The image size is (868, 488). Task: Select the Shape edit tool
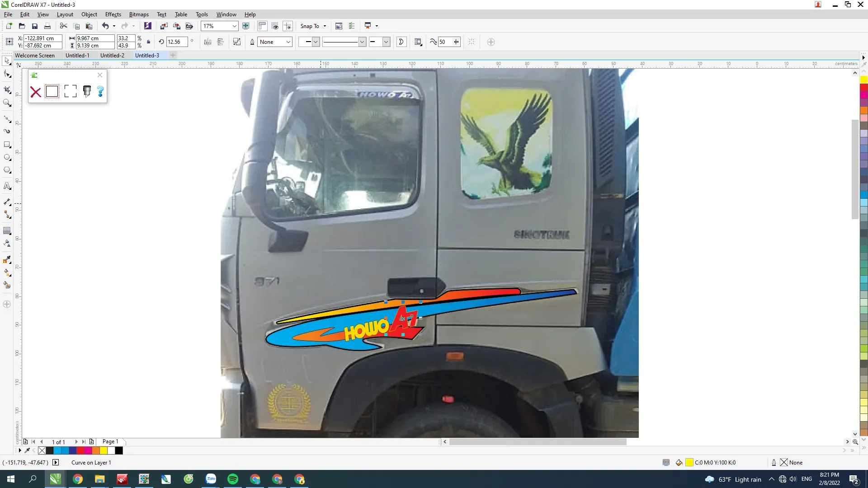(7, 75)
